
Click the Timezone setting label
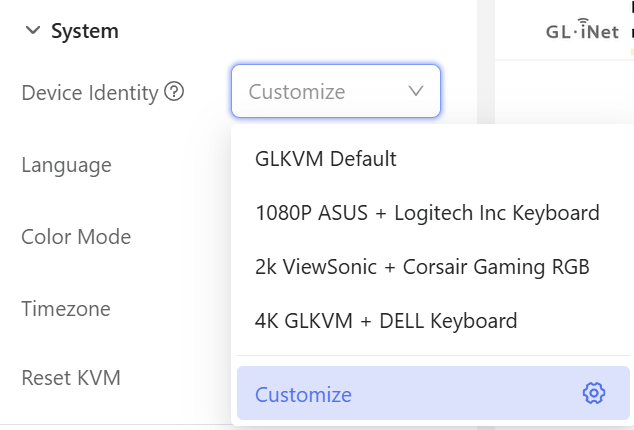click(66, 309)
